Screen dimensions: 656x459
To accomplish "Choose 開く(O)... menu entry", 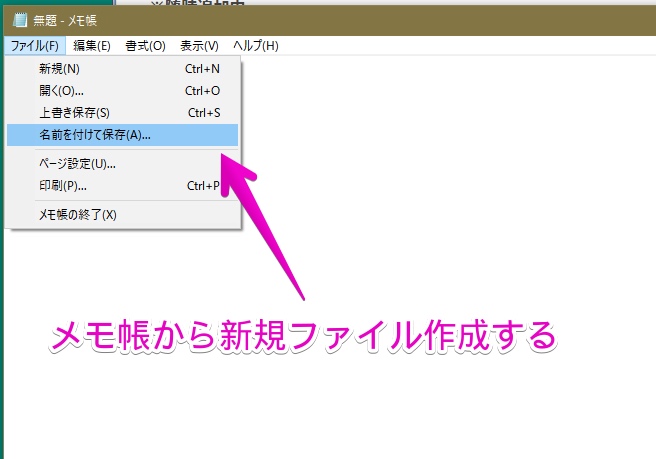I will click(123, 90).
